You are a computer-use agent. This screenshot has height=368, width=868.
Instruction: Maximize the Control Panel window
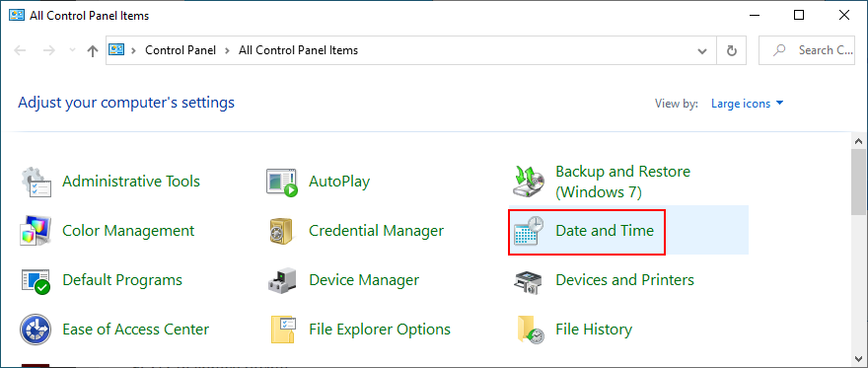pos(799,15)
